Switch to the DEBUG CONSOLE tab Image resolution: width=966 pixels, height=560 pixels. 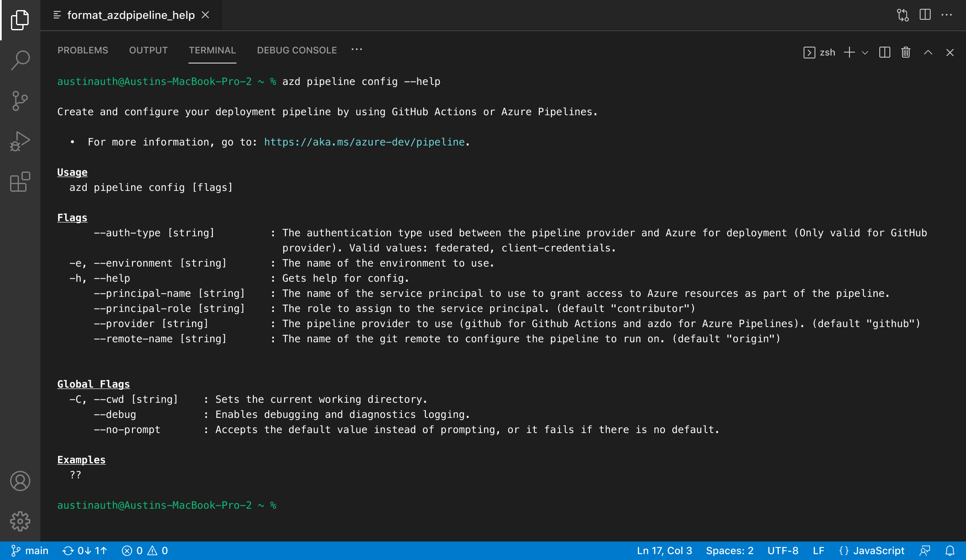pos(297,50)
